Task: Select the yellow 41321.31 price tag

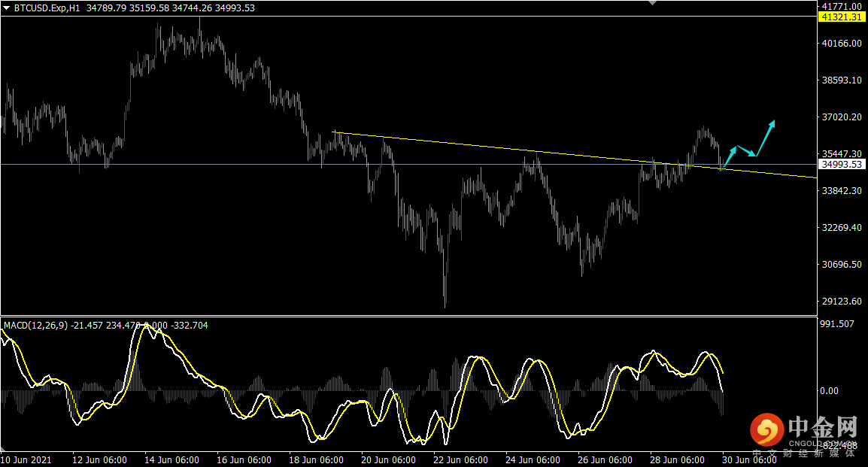Action: point(842,17)
